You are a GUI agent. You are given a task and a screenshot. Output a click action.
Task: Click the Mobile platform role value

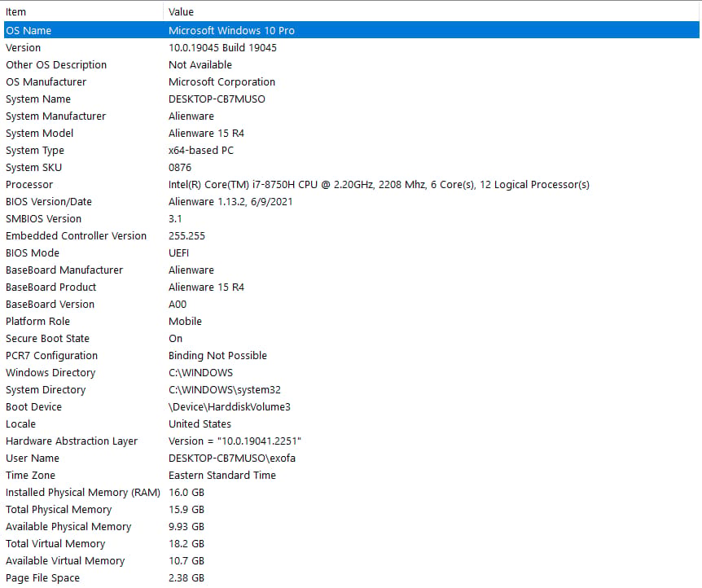point(185,322)
